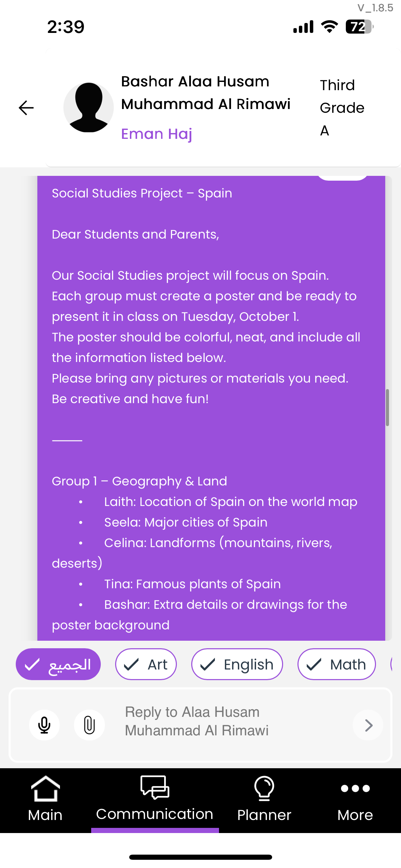This screenshot has height=868, width=401.
Task: Open the student profile avatar
Action: click(x=88, y=108)
